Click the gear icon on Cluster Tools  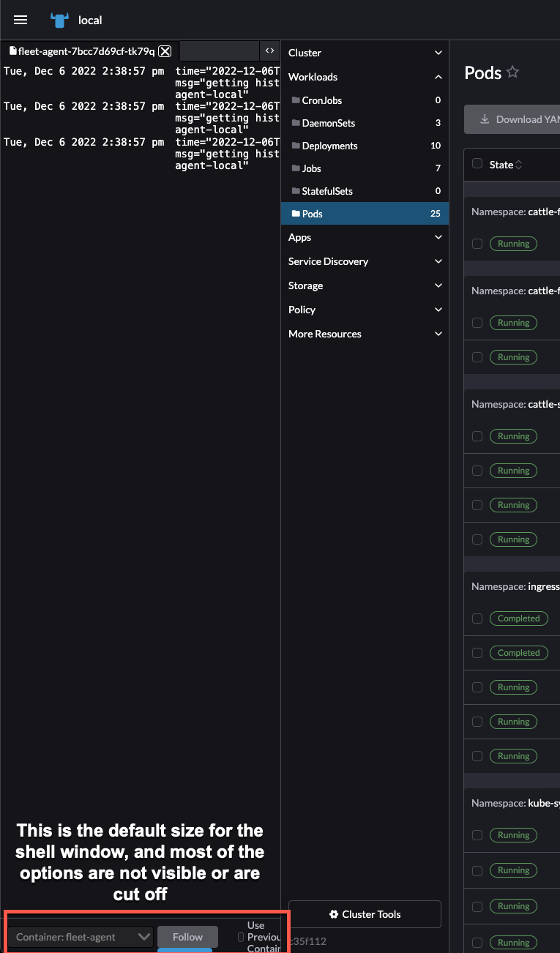click(x=333, y=913)
